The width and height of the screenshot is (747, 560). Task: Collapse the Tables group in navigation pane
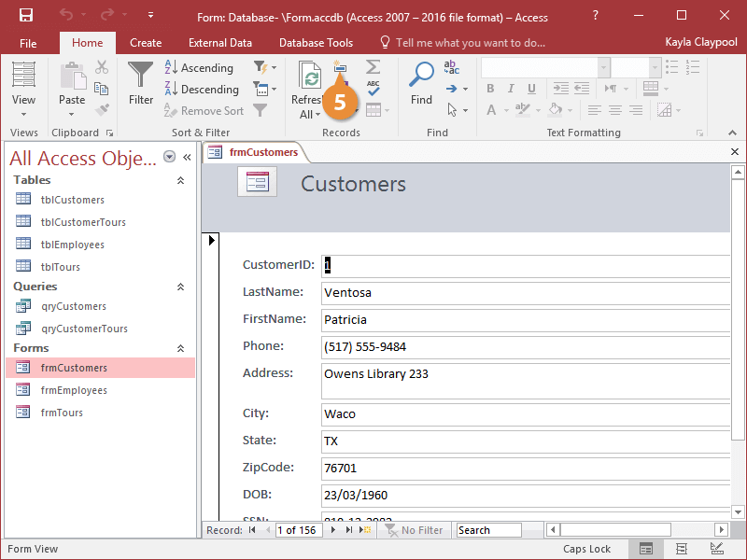(181, 179)
